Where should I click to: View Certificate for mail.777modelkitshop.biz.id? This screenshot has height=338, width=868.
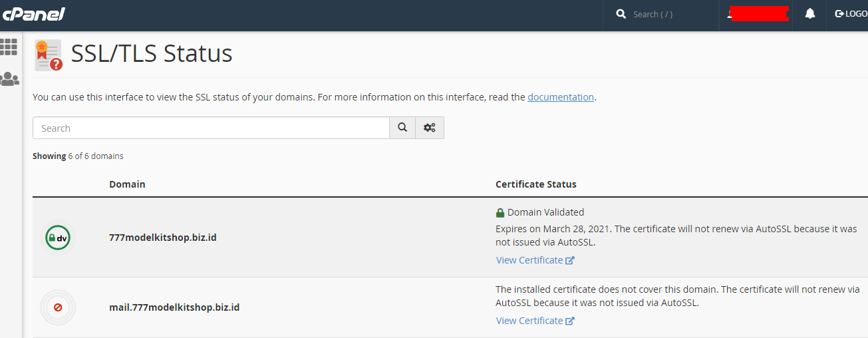(x=535, y=321)
